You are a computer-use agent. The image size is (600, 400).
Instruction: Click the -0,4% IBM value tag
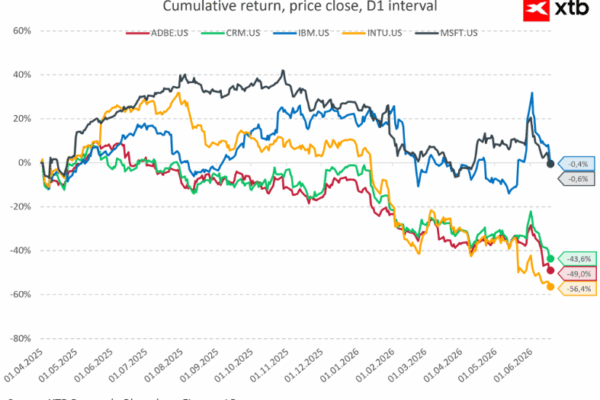point(576,164)
